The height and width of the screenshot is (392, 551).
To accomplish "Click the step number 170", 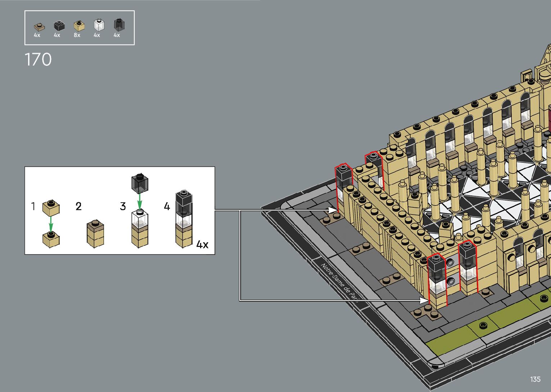I will [38, 60].
